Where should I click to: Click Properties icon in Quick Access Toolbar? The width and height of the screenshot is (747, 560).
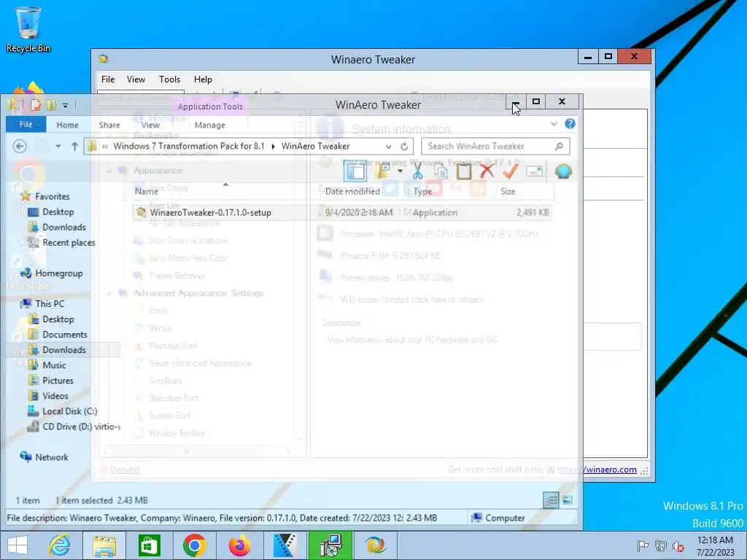pos(36,105)
